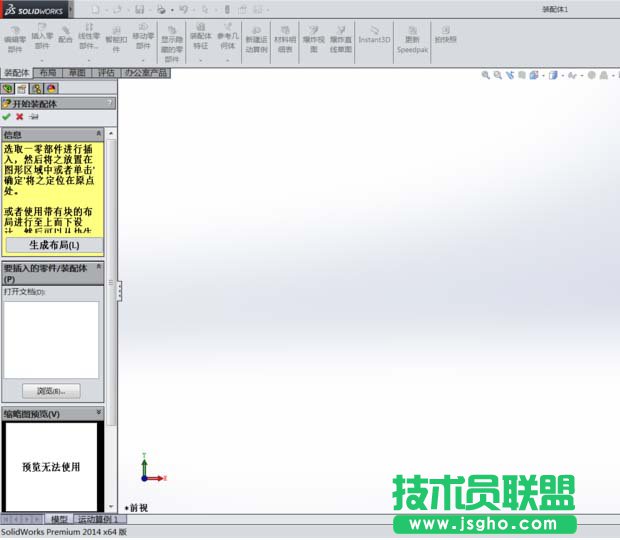The height and width of the screenshot is (540, 620).
Task: Open the Move Component dropdown arrow
Action: [x=143, y=60]
